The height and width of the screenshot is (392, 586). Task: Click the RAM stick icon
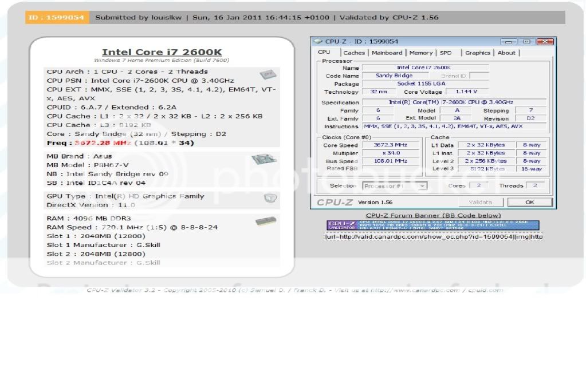point(266,220)
